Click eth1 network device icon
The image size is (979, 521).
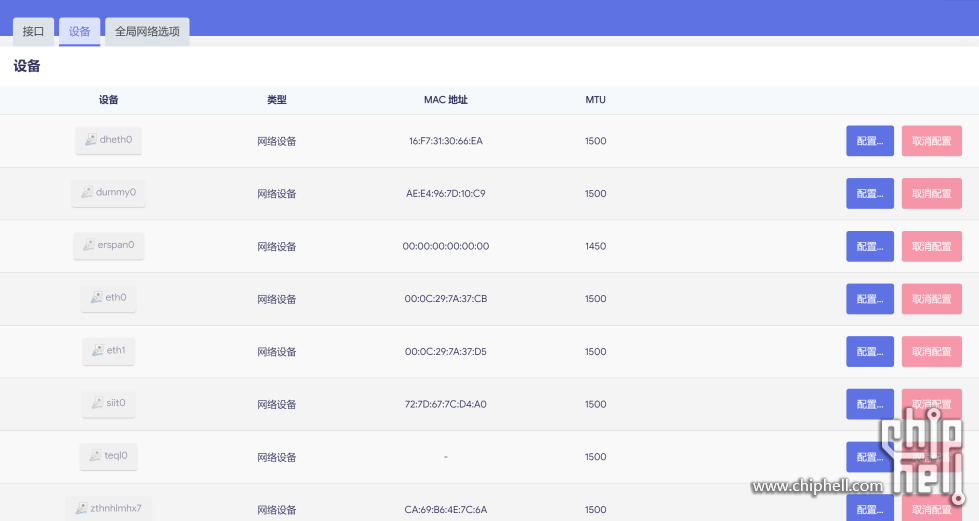point(97,350)
